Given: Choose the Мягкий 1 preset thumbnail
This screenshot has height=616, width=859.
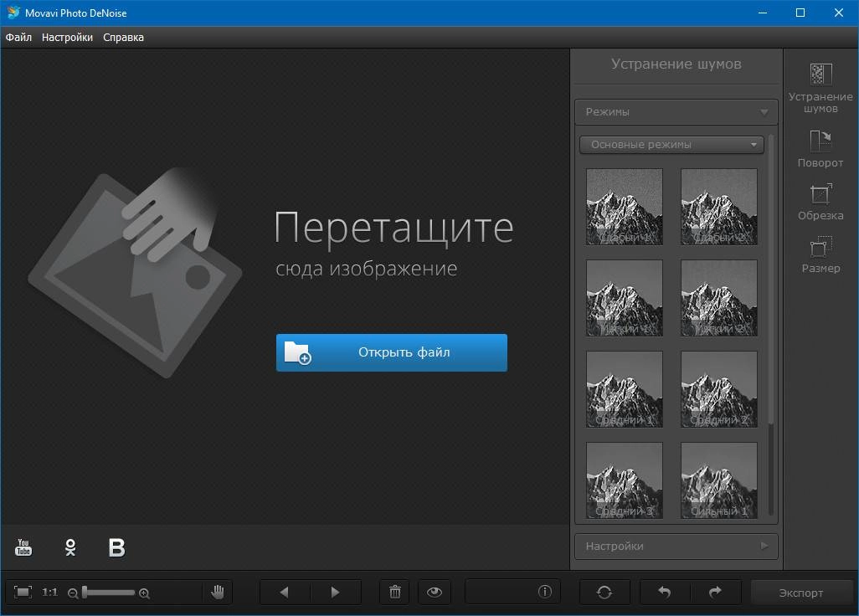Looking at the screenshot, I should [x=625, y=298].
